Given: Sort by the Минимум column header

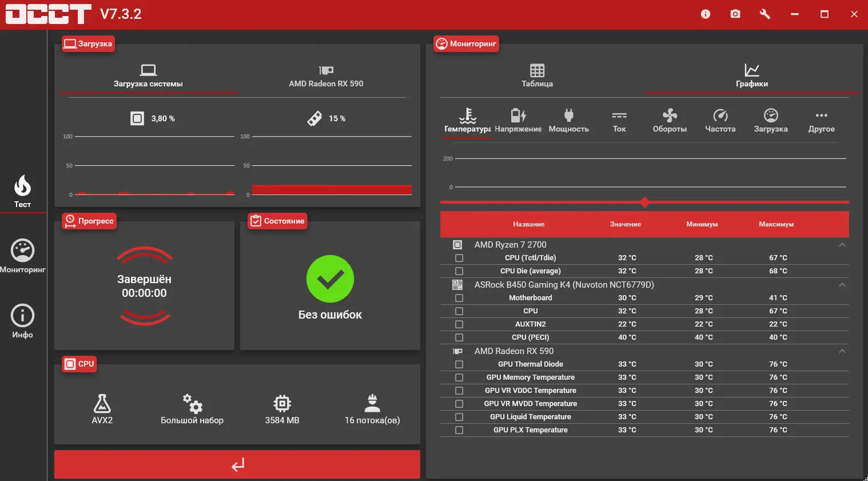Looking at the screenshot, I should [702, 224].
